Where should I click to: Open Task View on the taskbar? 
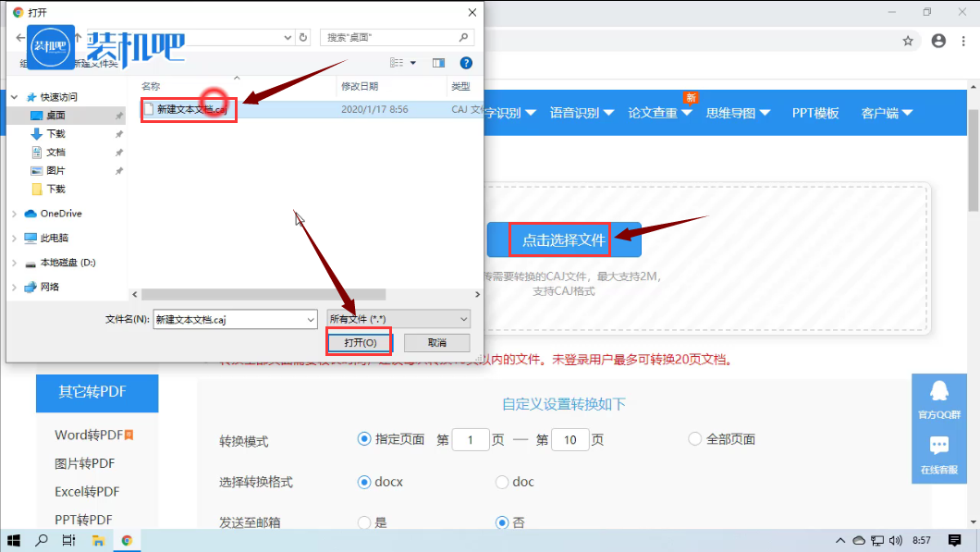tap(69, 540)
